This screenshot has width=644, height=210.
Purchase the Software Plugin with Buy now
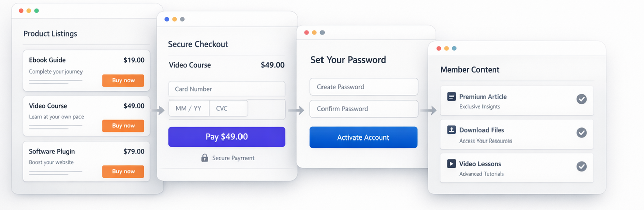(x=123, y=171)
